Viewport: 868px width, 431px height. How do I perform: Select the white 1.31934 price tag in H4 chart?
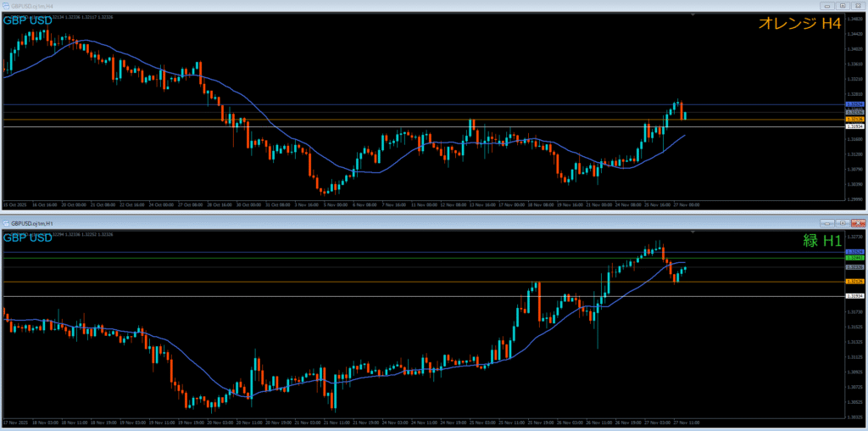point(855,126)
